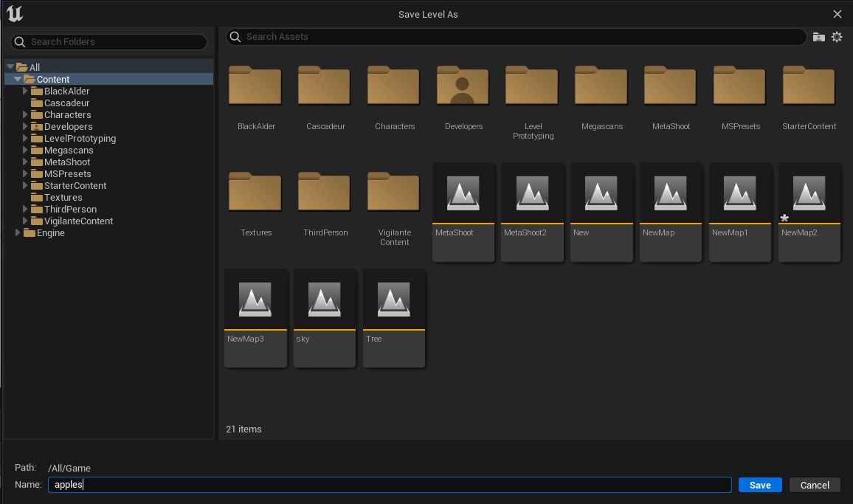The height and width of the screenshot is (504, 853).
Task: Expand the MSPresets tree node
Action: (25, 173)
